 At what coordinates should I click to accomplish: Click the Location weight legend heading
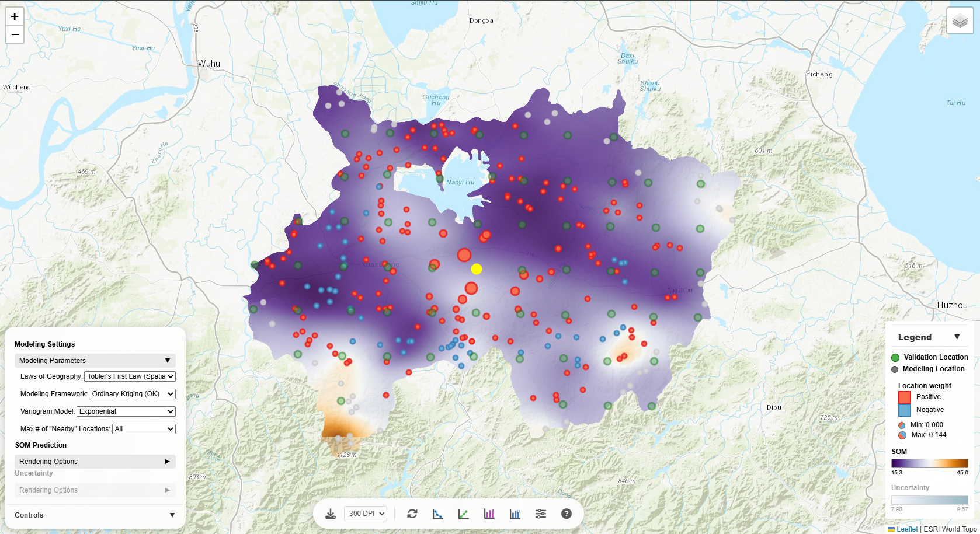point(925,386)
